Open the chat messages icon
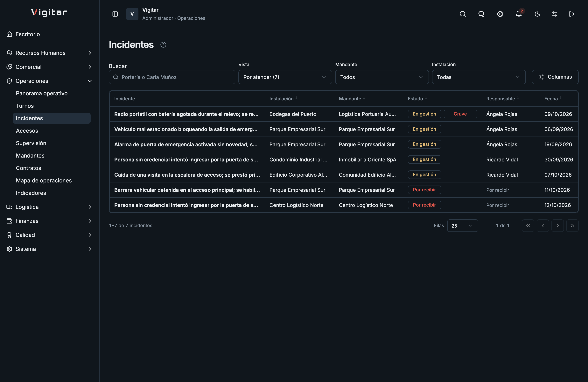 click(x=481, y=14)
